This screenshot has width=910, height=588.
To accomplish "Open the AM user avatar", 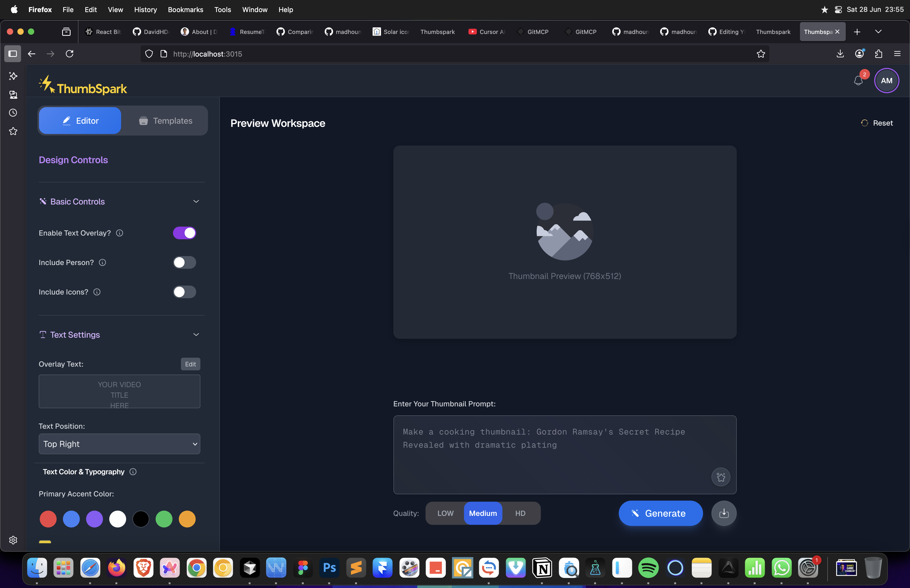I will pyautogui.click(x=886, y=81).
